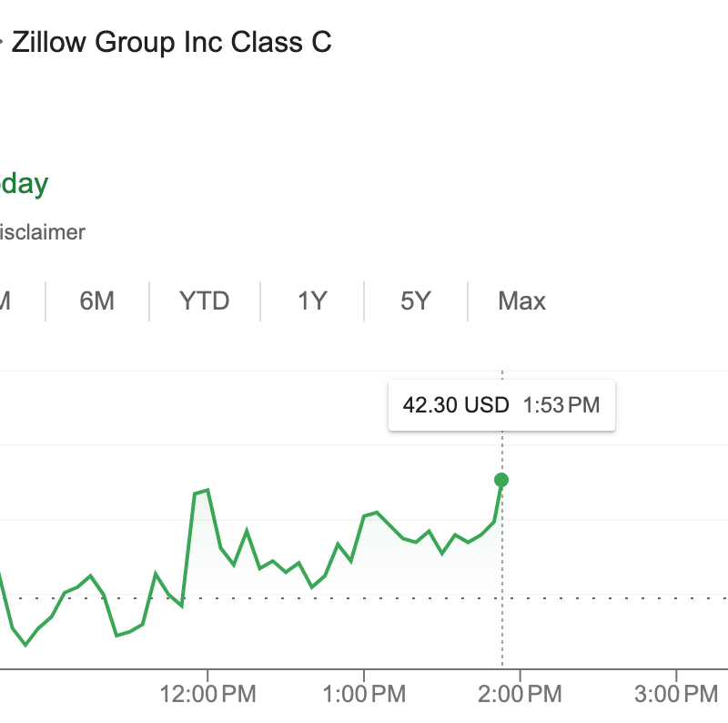
Task: Click the partially visible tab left of 6M
Action: [9, 301]
